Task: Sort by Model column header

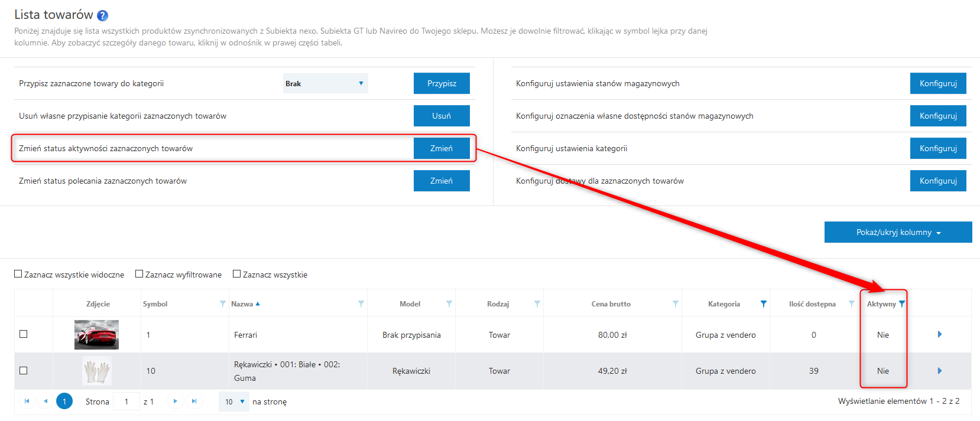Action: coord(410,303)
